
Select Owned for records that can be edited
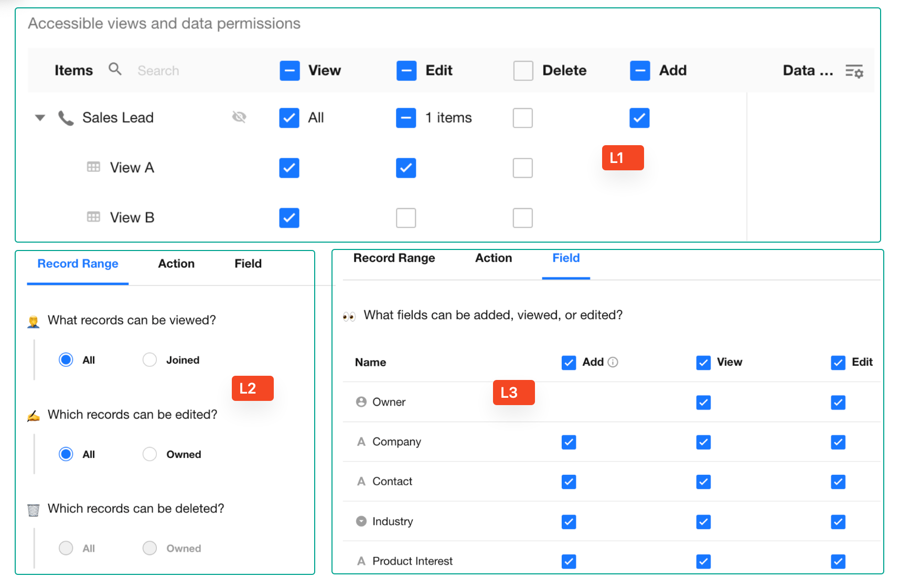coord(149,454)
